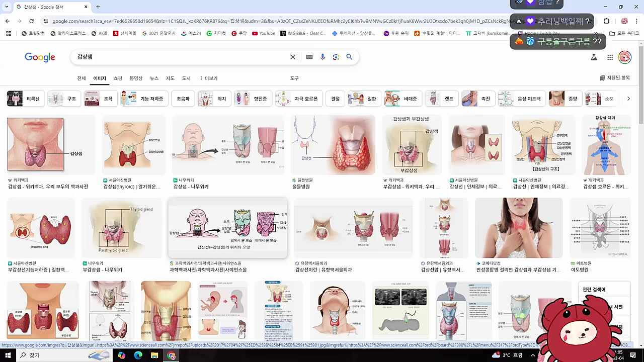This screenshot has height=362, width=644.
Task: Clear the search box with the X icon
Action: 293,57
